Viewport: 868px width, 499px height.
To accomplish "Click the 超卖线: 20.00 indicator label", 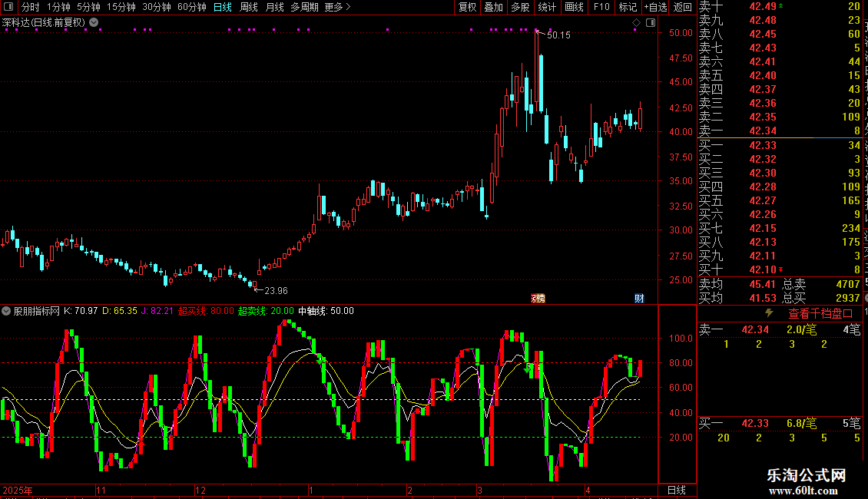I will [x=266, y=311].
